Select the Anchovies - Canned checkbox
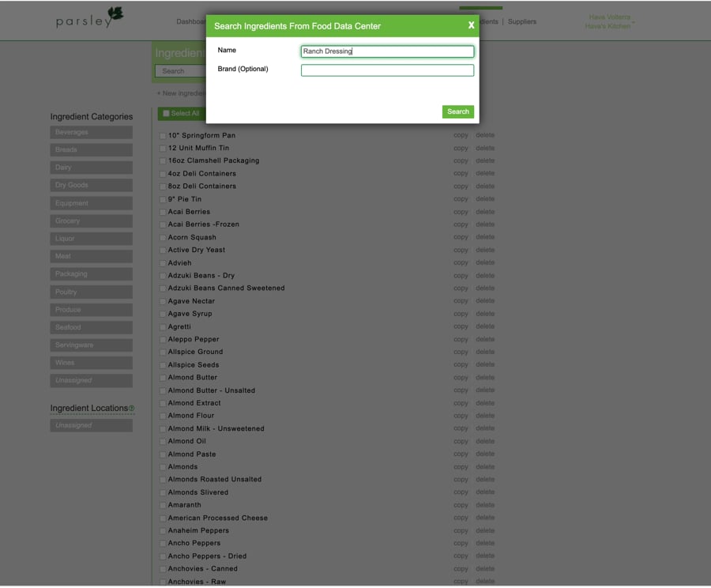The width and height of the screenshot is (711, 588). [163, 568]
